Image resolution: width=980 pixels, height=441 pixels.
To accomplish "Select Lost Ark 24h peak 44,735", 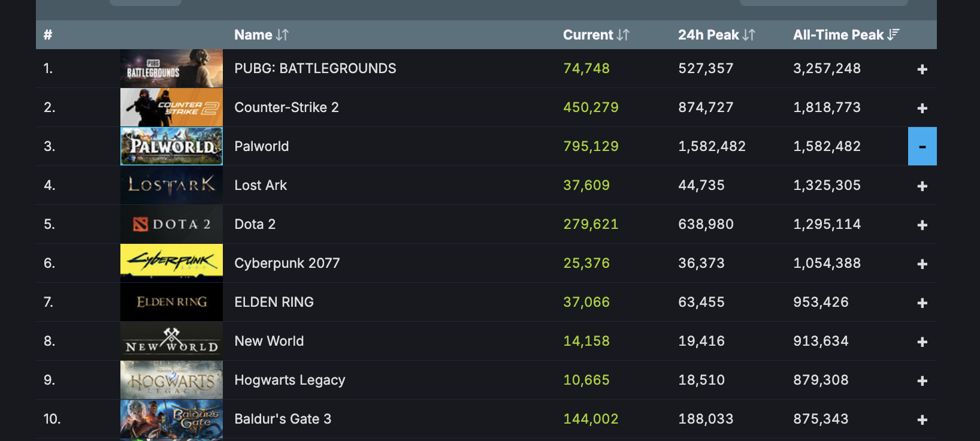I will click(701, 185).
